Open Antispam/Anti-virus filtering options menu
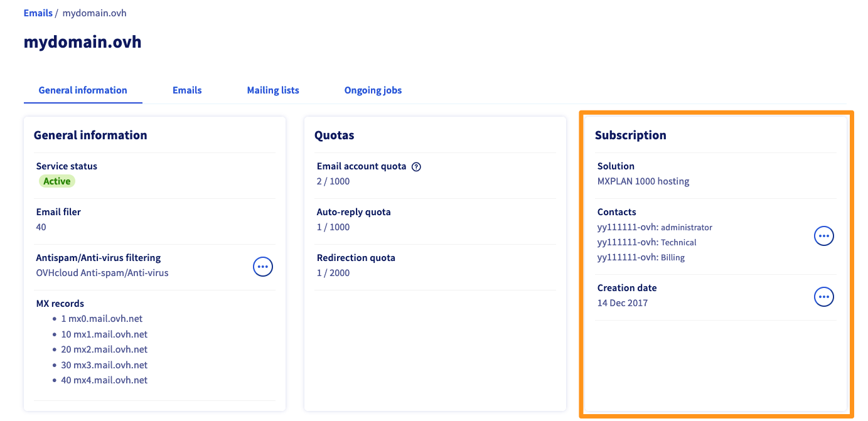868x421 pixels. coord(263,267)
